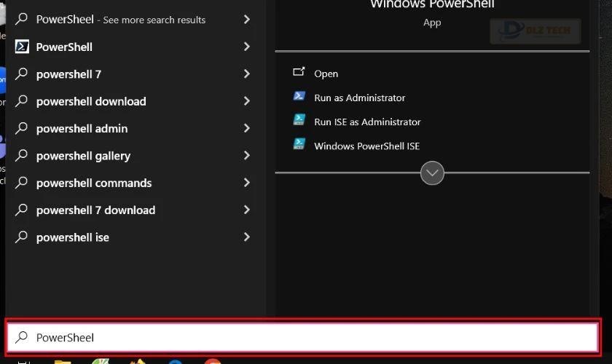This screenshot has height=364, width=612.
Task: Select the 'powershell download' suggestion
Action: tap(91, 101)
